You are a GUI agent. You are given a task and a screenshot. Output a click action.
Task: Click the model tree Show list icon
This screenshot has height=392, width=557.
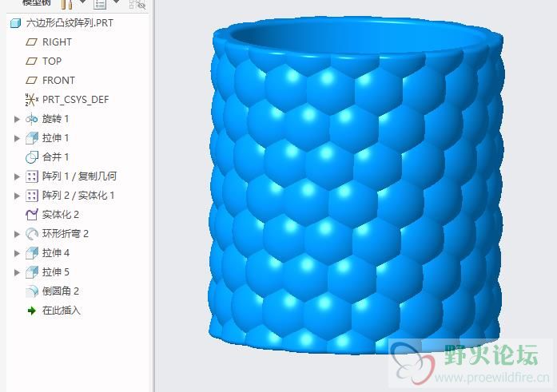point(100,4)
